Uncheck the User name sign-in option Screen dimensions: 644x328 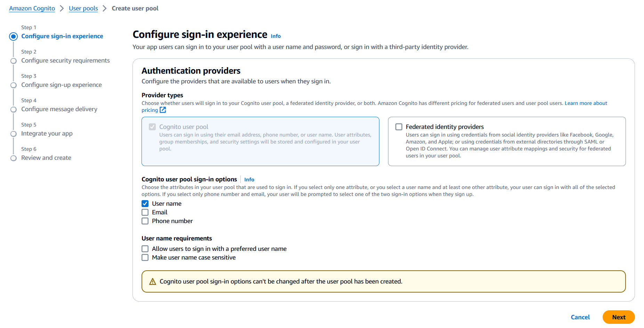click(145, 204)
